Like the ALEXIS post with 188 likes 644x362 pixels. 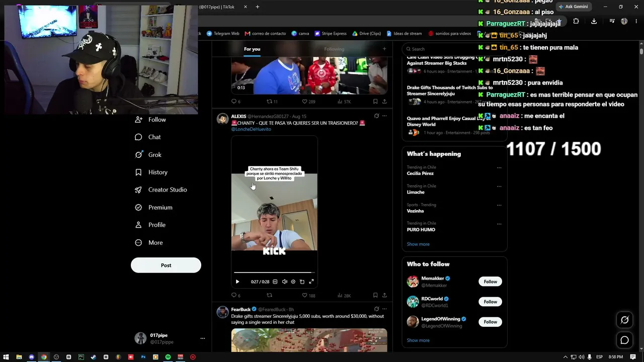308,295
